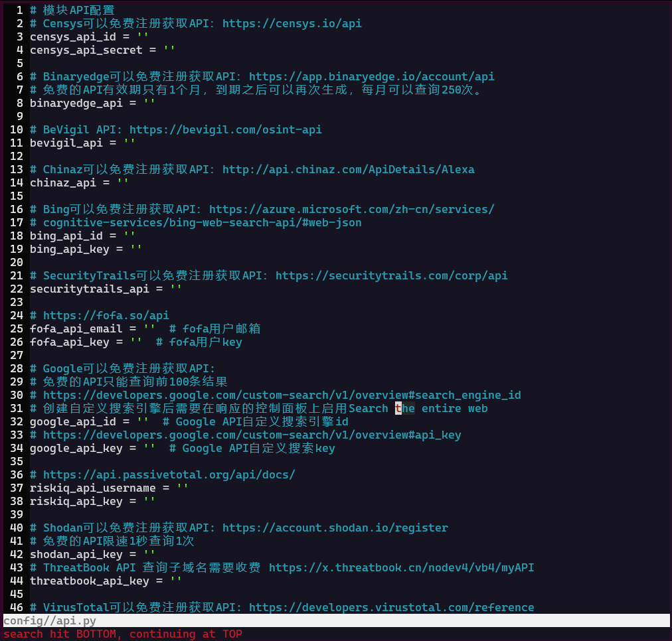Viewport: 672px width, 641px height.
Task: Click the empty quotes after bing_api_key
Action: click(135, 249)
